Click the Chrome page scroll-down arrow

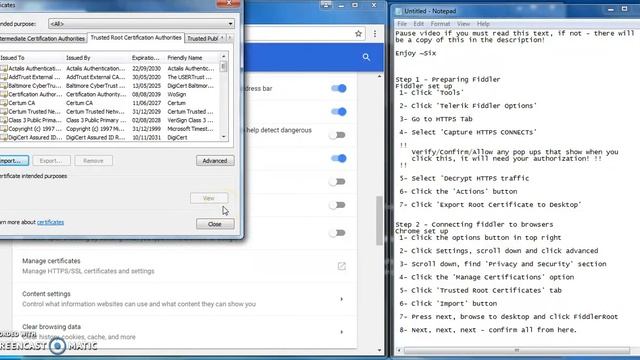[380, 350]
